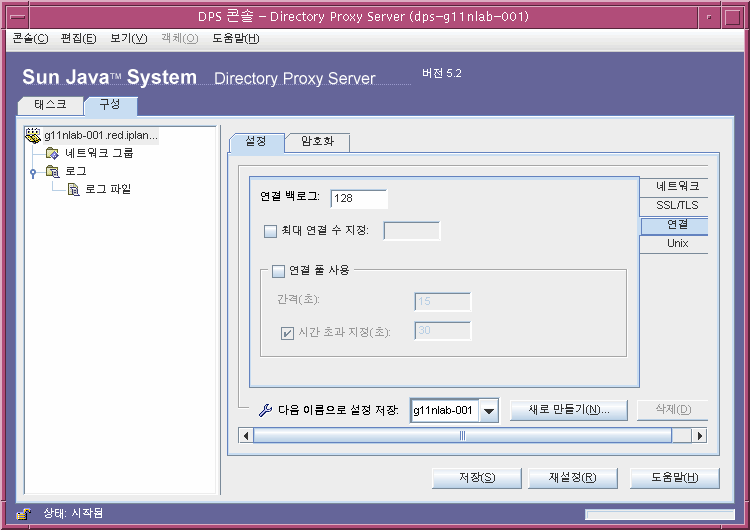The image size is (750, 530).
Task: Open the 객체(O) menu
Action: pos(180,39)
